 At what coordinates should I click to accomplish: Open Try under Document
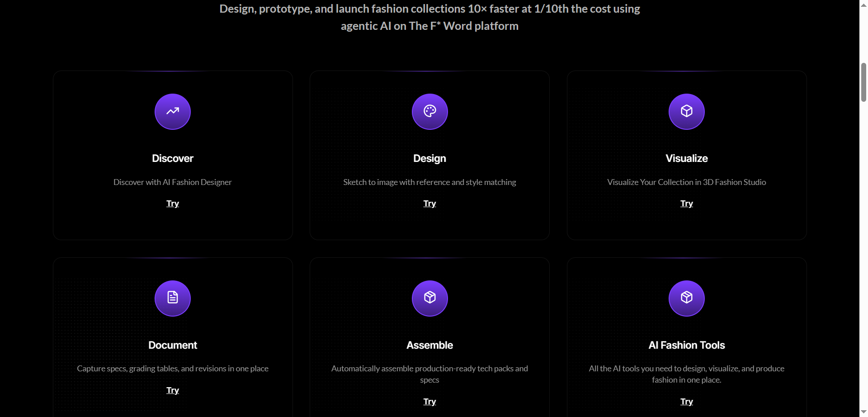tap(172, 390)
